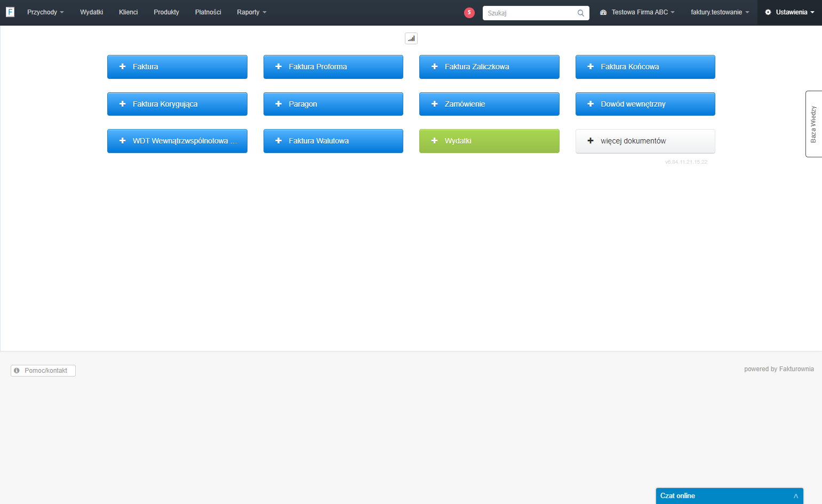The width and height of the screenshot is (822, 504).
Task: Open the Przychody dropdown menu
Action: pos(45,12)
